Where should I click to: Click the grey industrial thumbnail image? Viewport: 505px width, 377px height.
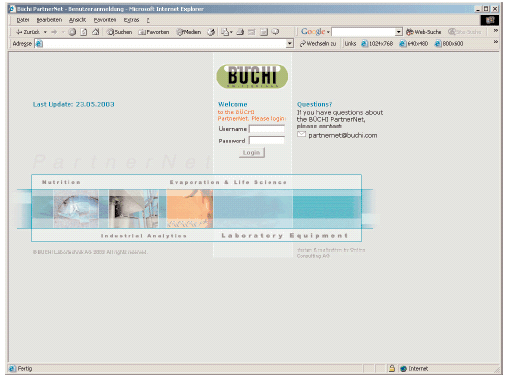134,209
